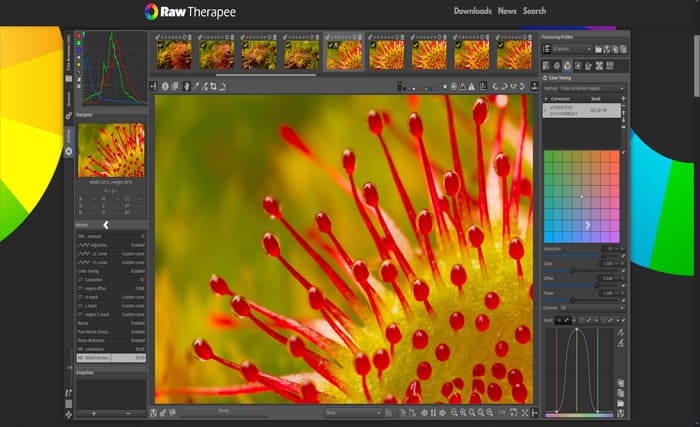The height and width of the screenshot is (427, 700).
Task: Copy processing profile to clipboard
Action: (x=615, y=49)
